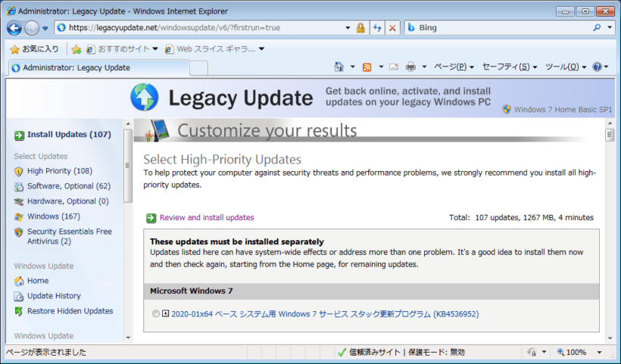621x364 pixels.
Task: Click the RSS feeds icon
Action: click(367, 67)
